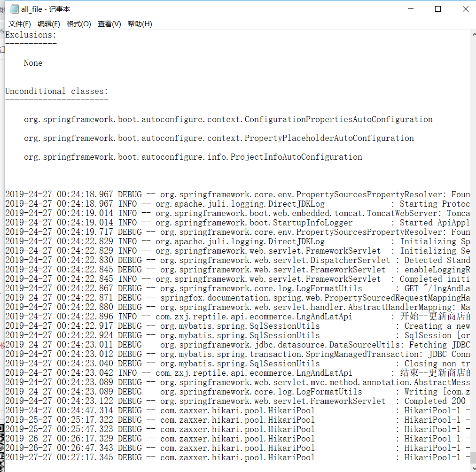Viewport: 476px width, 472px height.
Task: Close the all_file Notepad window
Action: point(465,8)
